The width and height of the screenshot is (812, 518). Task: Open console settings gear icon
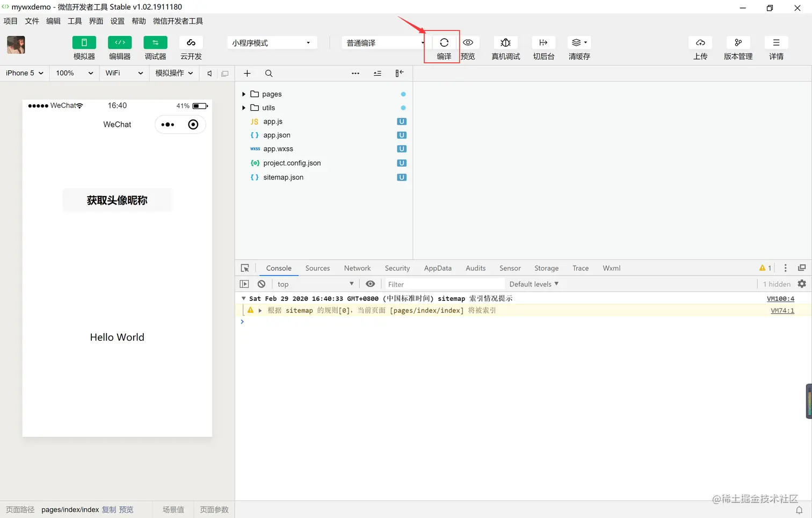pyautogui.click(x=802, y=284)
